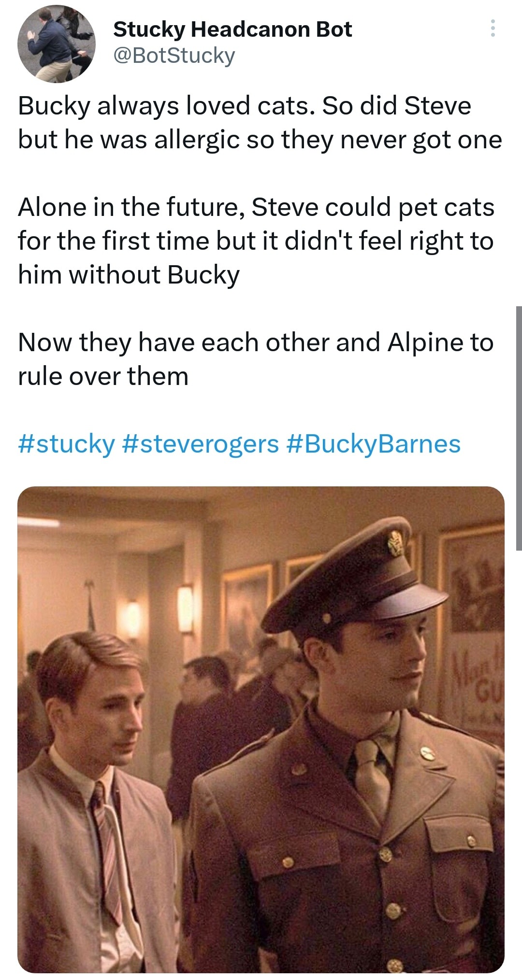Tap the Stucky Headcanon Bot display name

pyautogui.click(x=232, y=29)
